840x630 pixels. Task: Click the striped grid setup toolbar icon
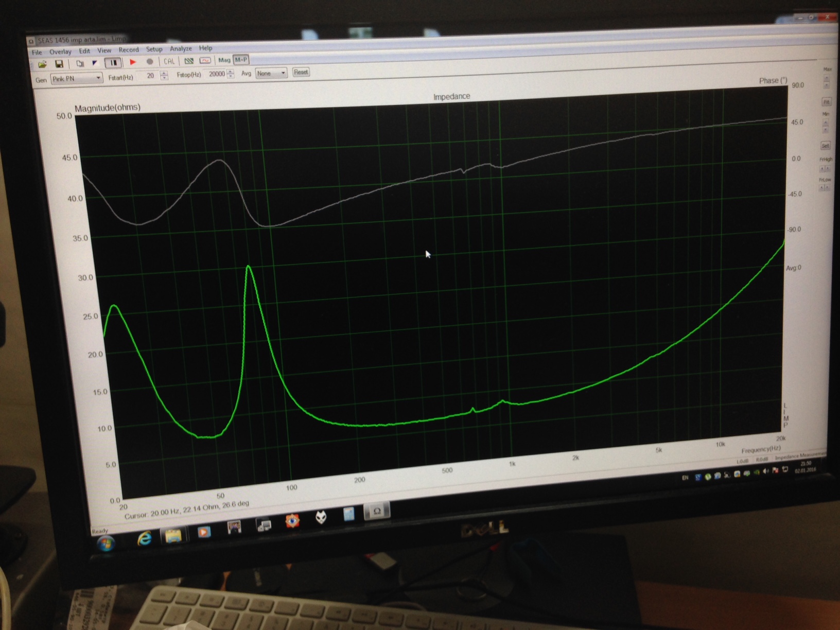pos(189,61)
